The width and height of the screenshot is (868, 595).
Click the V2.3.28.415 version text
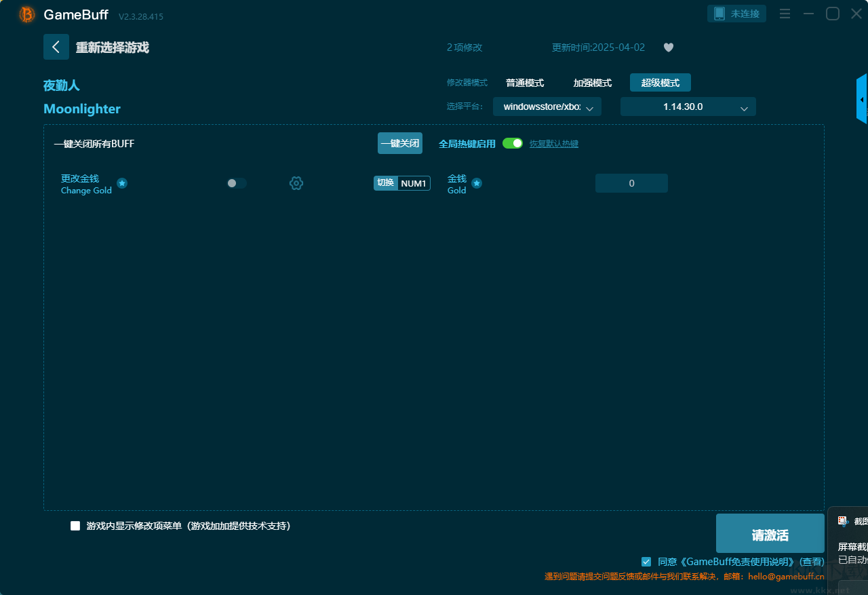pyautogui.click(x=141, y=16)
